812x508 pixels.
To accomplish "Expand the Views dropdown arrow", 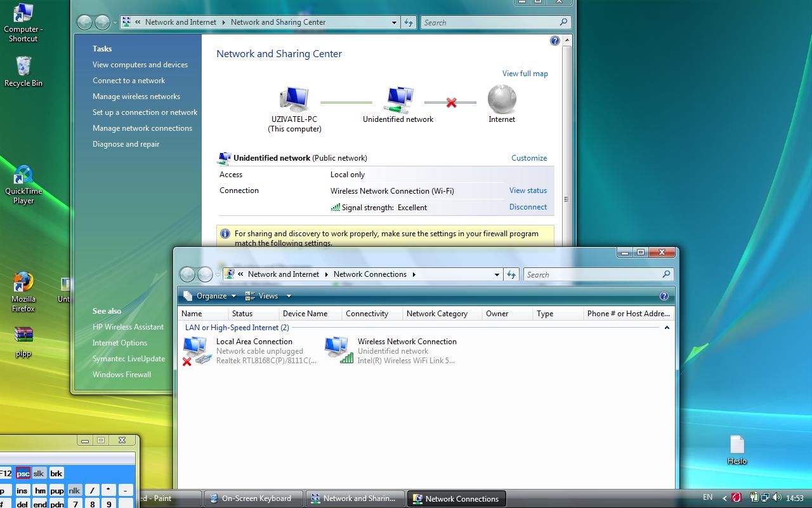I will click(289, 296).
